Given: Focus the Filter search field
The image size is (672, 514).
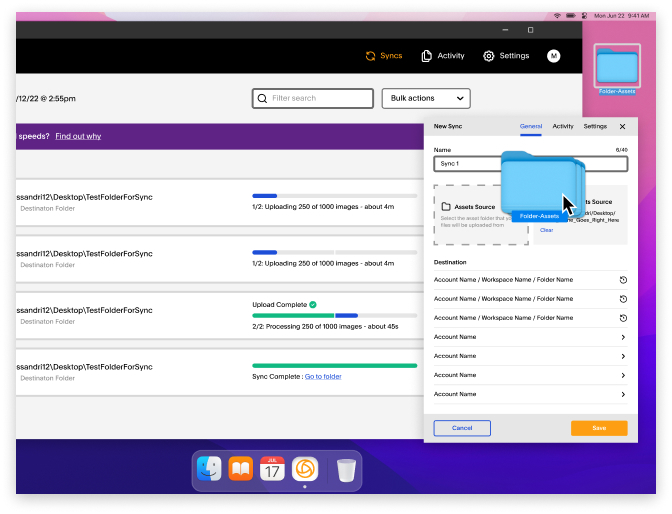Looking at the screenshot, I should 313,98.
